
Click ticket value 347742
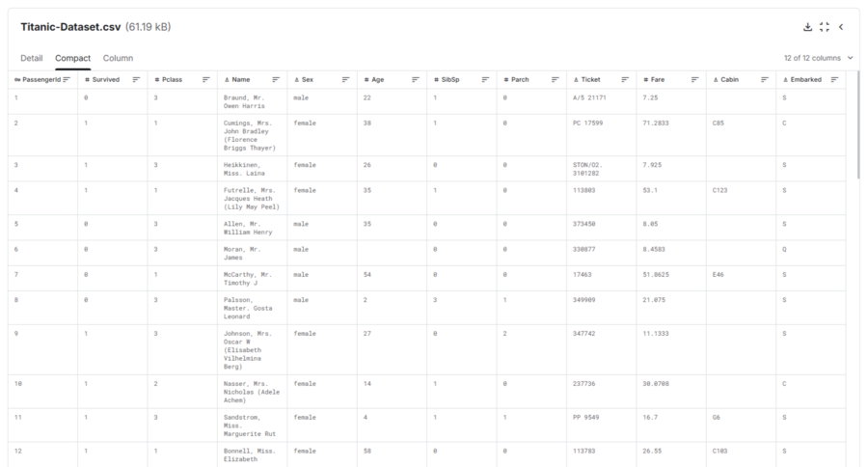(x=584, y=334)
